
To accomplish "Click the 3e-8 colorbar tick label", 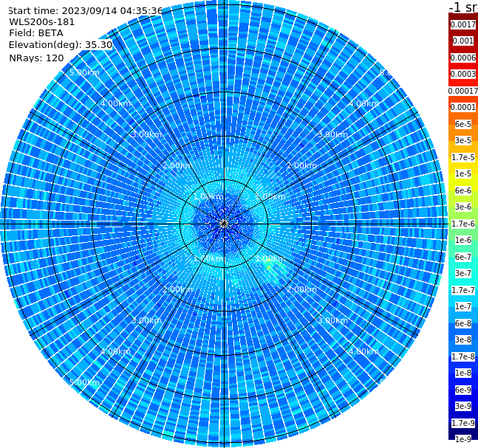I will coord(463,340).
